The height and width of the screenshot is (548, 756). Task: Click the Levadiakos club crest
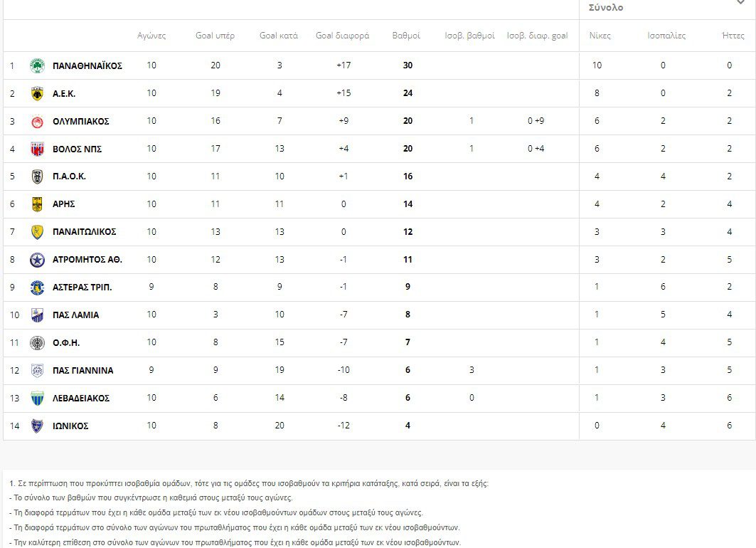[37, 399]
